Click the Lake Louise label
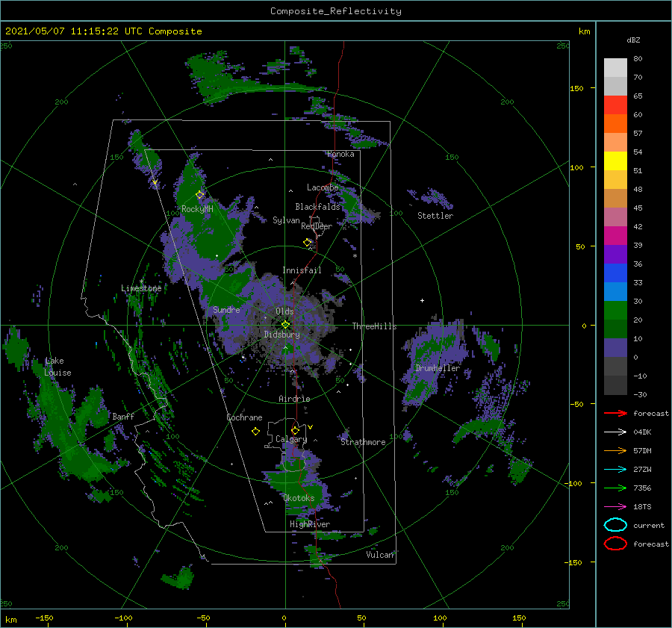This screenshot has height=628, width=672. pyautogui.click(x=57, y=367)
